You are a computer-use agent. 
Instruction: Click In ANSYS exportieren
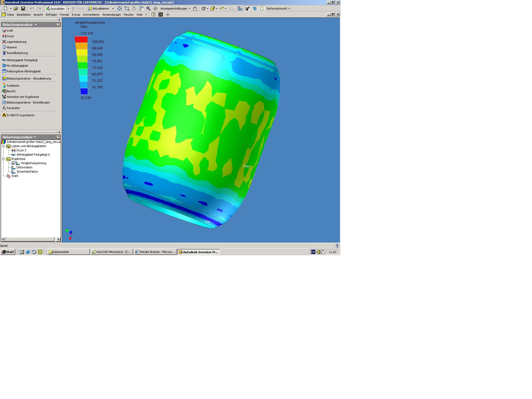click(x=18, y=115)
